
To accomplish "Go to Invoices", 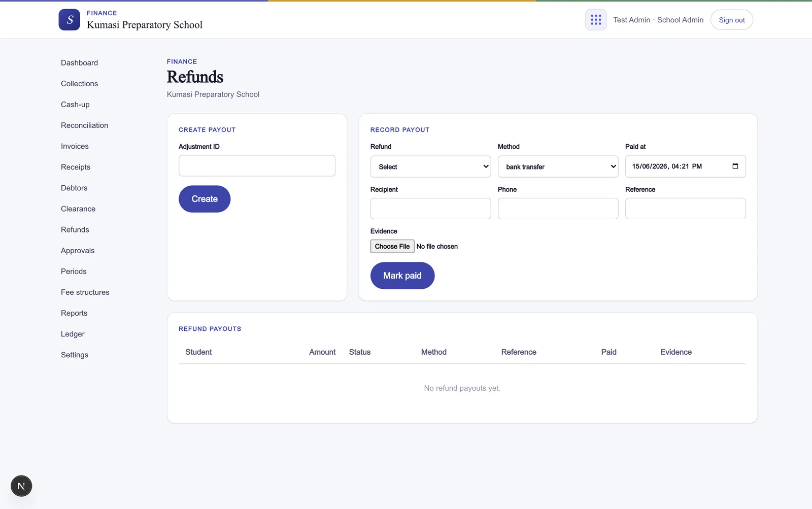I will (x=75, y=146).
